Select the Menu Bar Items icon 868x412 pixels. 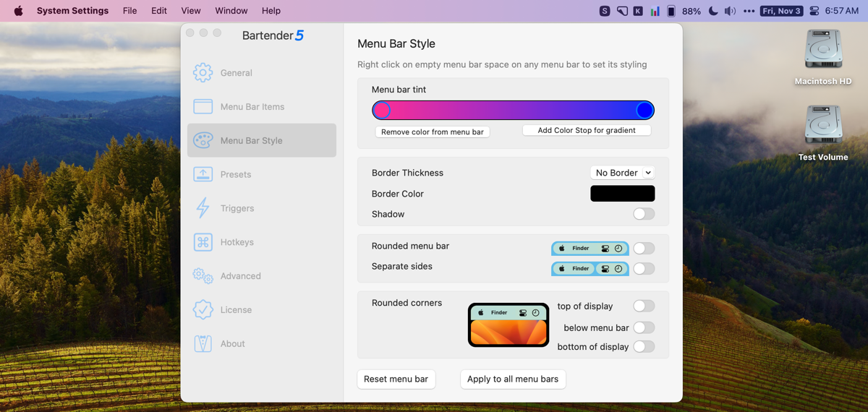coord(203,107)
